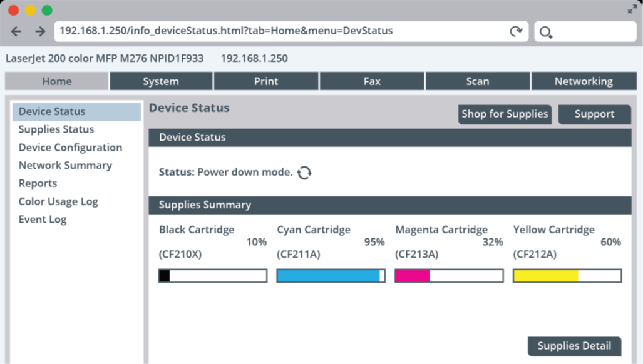Click the "95%" cyan toner value
The width and height of the screenshot is (643, 364).
(x=374, y=243)
